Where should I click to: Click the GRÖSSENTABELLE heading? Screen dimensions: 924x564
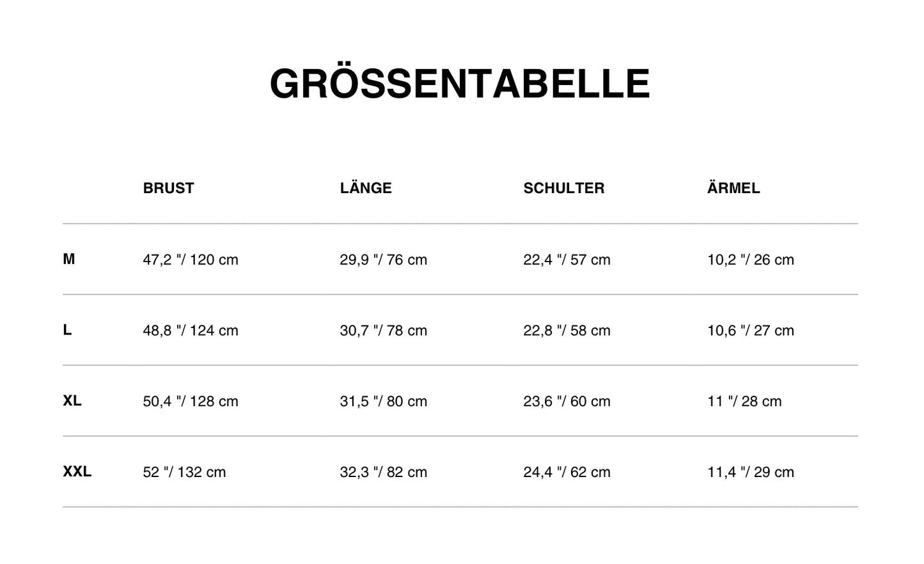[460, 84]
